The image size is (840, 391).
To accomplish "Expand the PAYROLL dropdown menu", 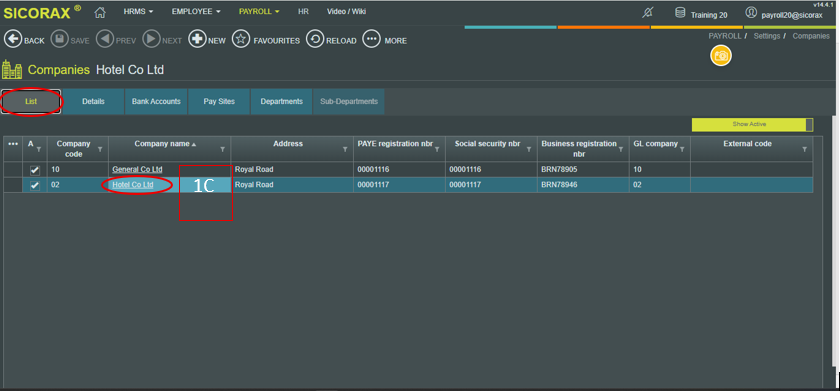I will click(259, 11).
